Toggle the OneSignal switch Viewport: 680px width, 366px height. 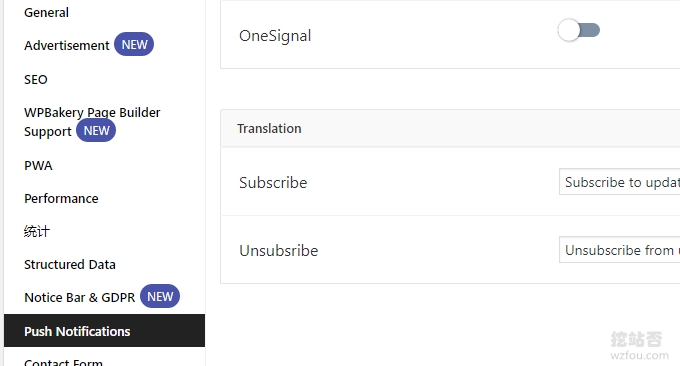click(579, 30)
